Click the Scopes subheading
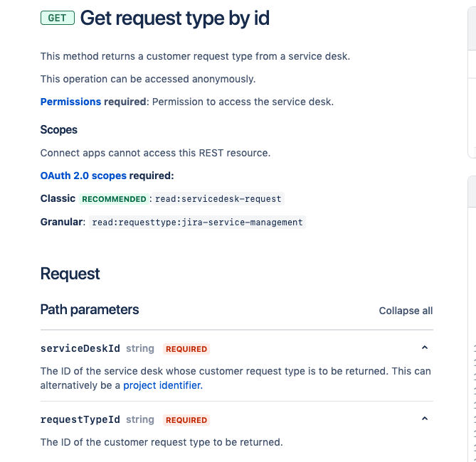Image resolution: width=476 pixels, height=462 pixels. point(58,130)
